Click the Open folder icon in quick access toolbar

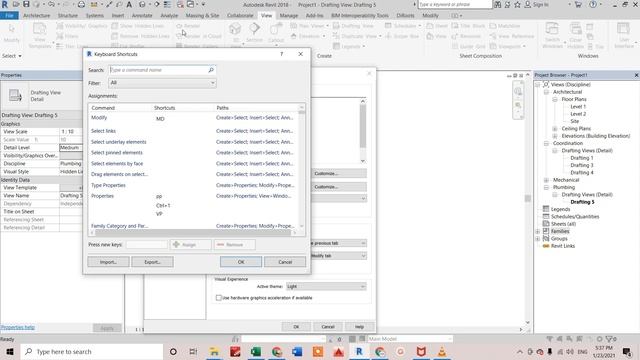16,4
